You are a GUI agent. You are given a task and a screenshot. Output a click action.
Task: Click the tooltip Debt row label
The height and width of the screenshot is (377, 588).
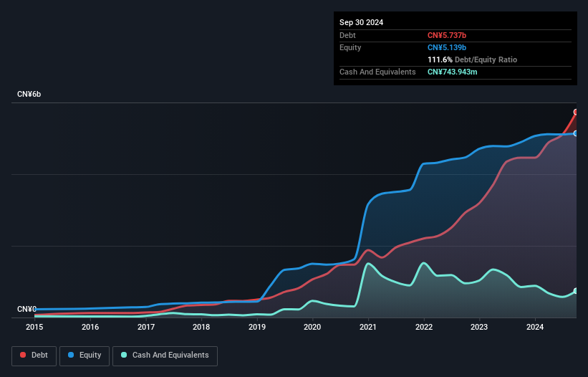pos(347,35)
